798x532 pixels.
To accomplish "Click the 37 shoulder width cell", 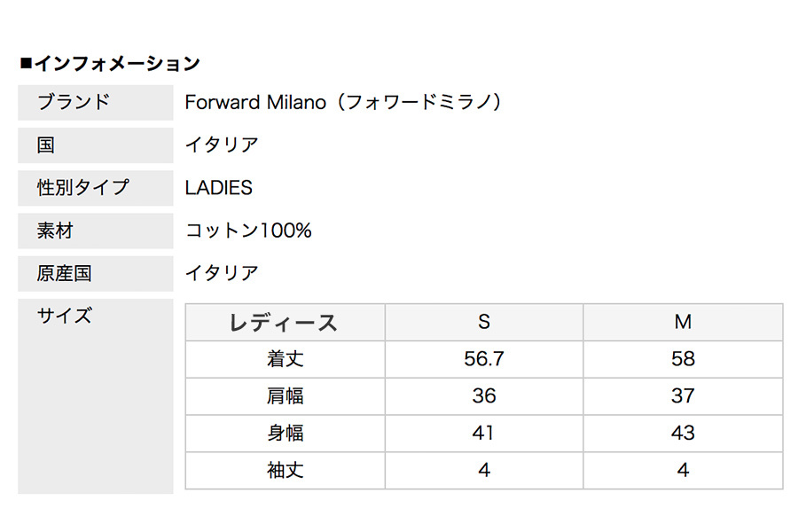I will pyautogui.click(x=683, y=396).
